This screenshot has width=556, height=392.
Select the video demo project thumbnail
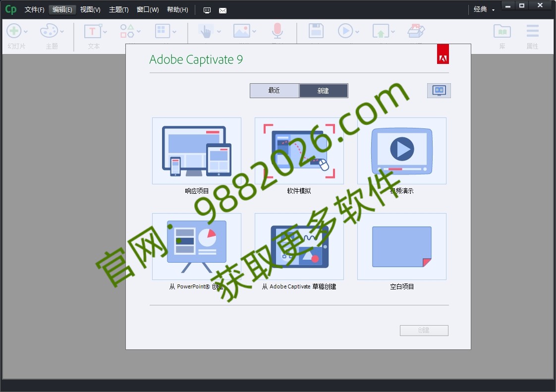coord(402,151)
